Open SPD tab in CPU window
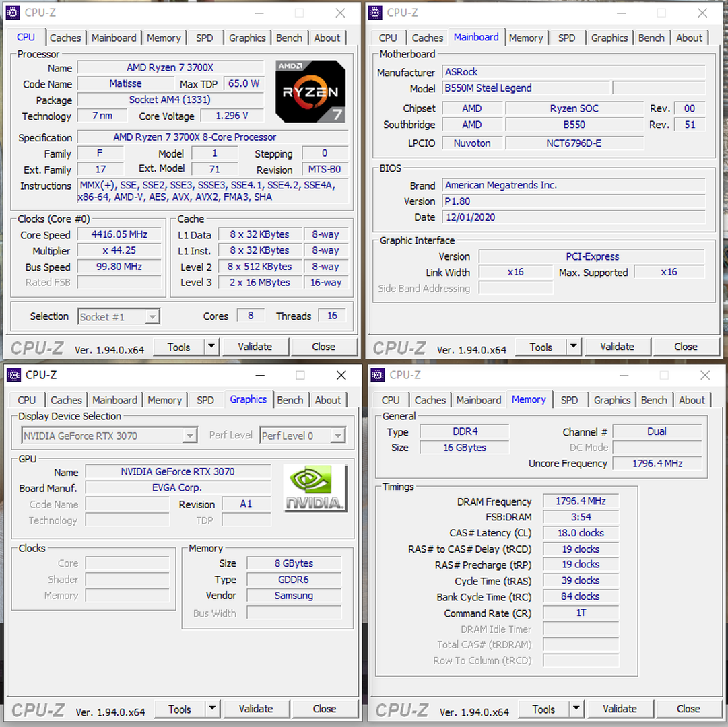The image size is (728, 727). [204, 38]
